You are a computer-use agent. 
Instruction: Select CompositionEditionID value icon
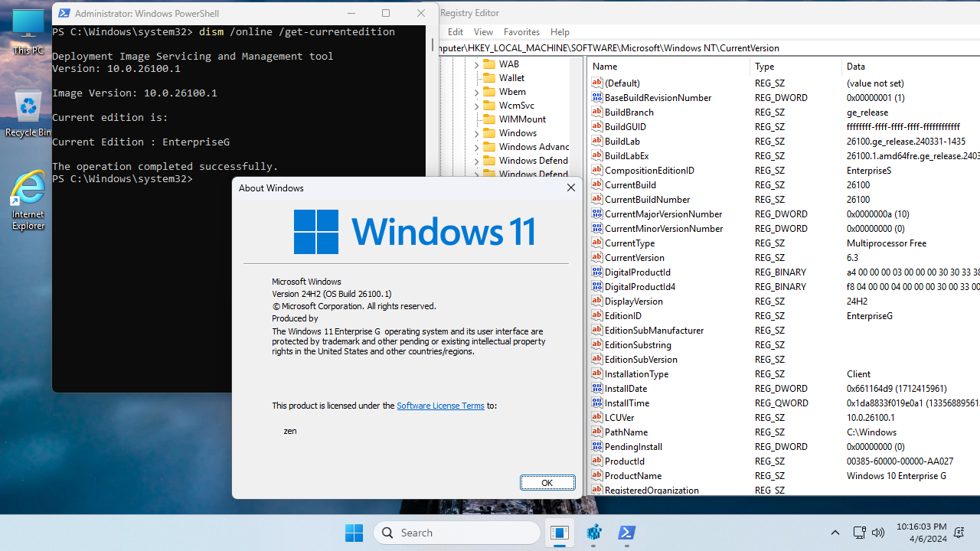tap(597, 170)
